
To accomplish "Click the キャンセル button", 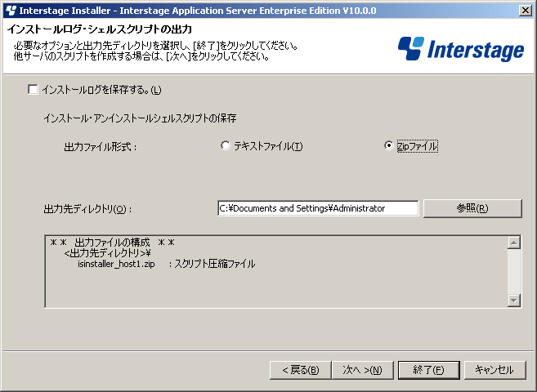I will coord(494,370).
